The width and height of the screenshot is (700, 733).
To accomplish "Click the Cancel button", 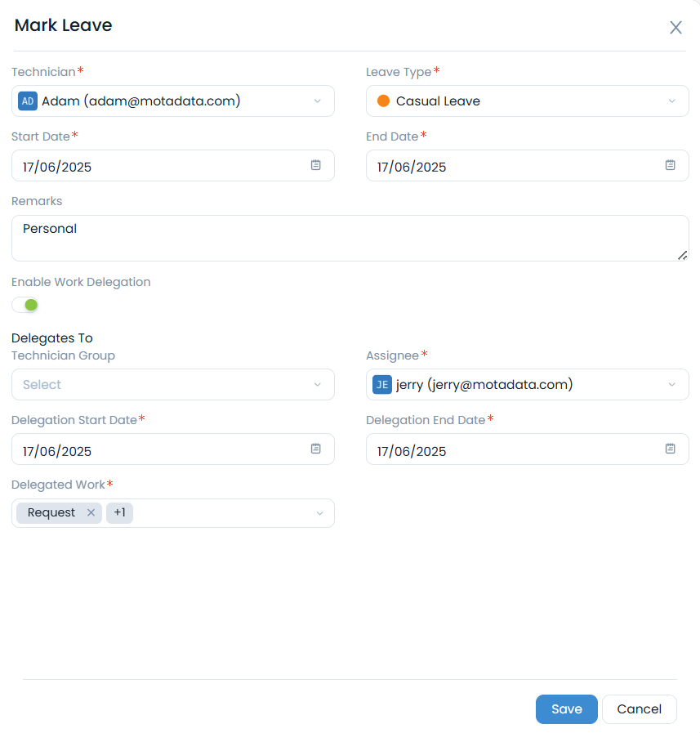I will 639,709.
